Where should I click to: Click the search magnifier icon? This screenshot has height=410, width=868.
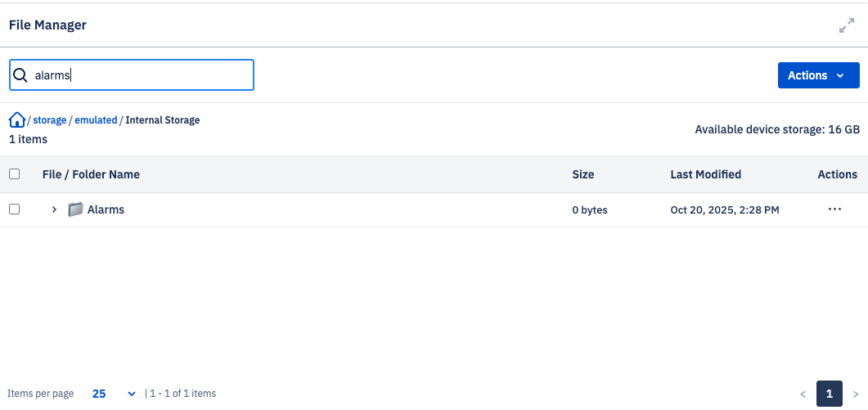click(20, 75)
